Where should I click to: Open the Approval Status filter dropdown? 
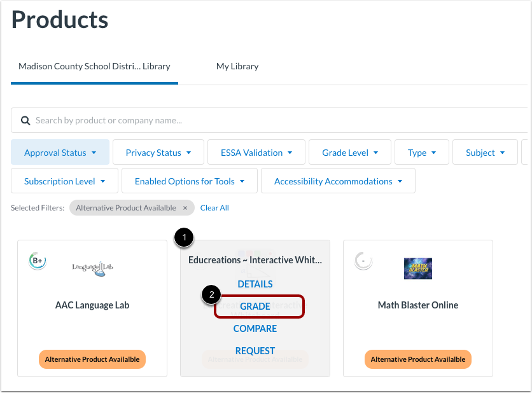click(x=60, y=152)
